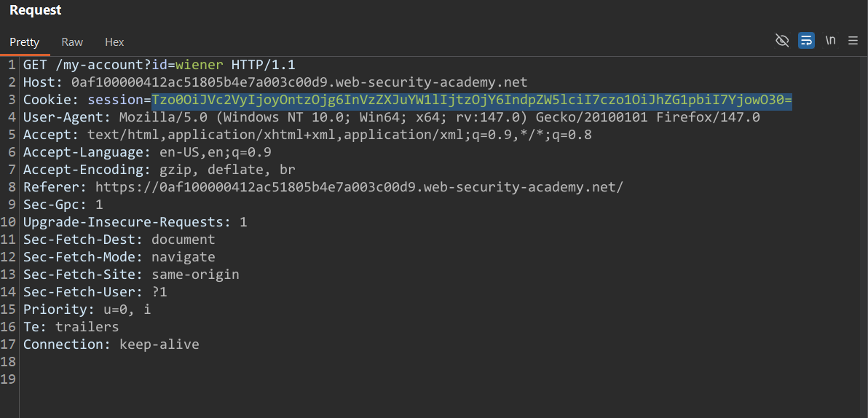Click the Connection keep-alive line
Screen dimensions: 868x418
tap(111, 344)
